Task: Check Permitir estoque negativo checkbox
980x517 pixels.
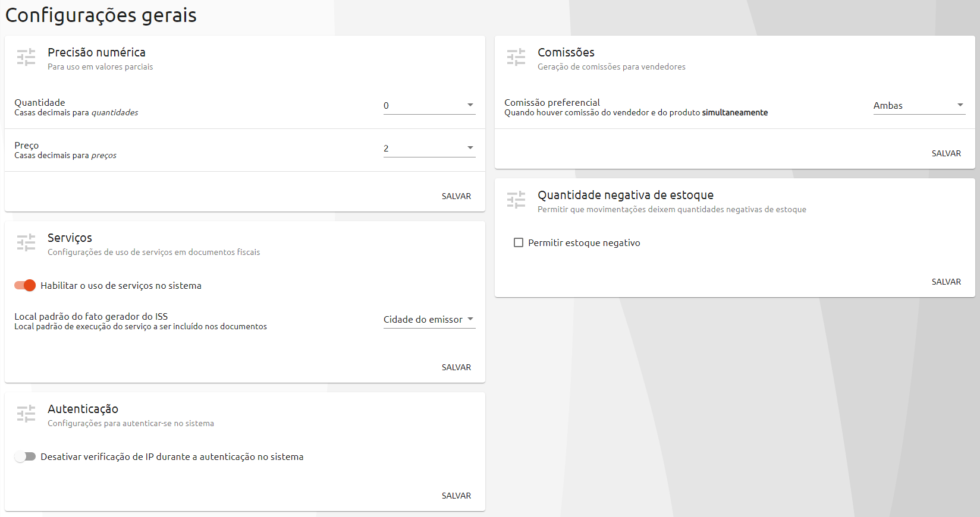Action: point(519,242)
